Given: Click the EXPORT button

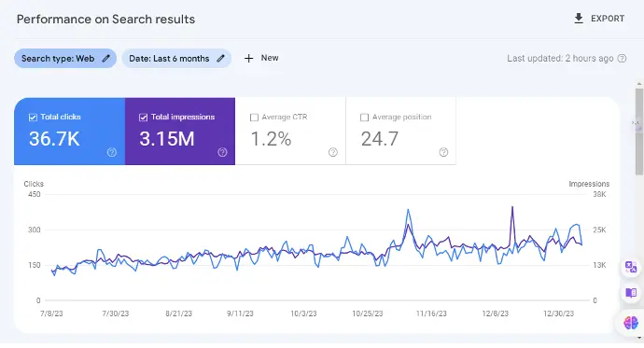Looking at the screenshot, I should [x=599, y=19].
